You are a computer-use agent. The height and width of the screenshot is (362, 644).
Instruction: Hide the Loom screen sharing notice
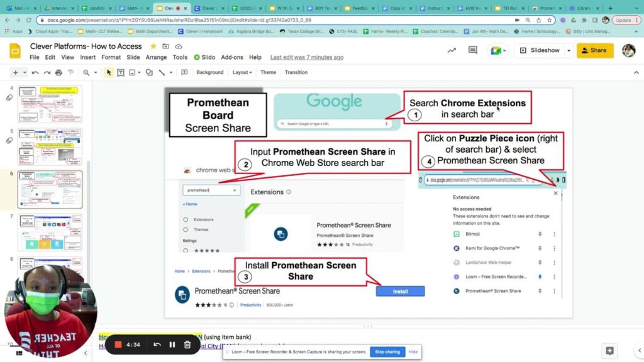(x=413, y=352)
